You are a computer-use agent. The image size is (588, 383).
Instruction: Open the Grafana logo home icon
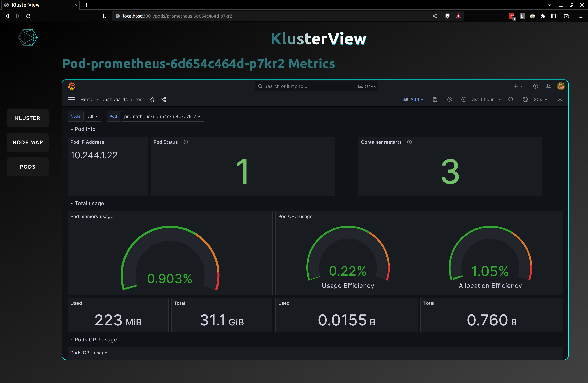point(72,86)
